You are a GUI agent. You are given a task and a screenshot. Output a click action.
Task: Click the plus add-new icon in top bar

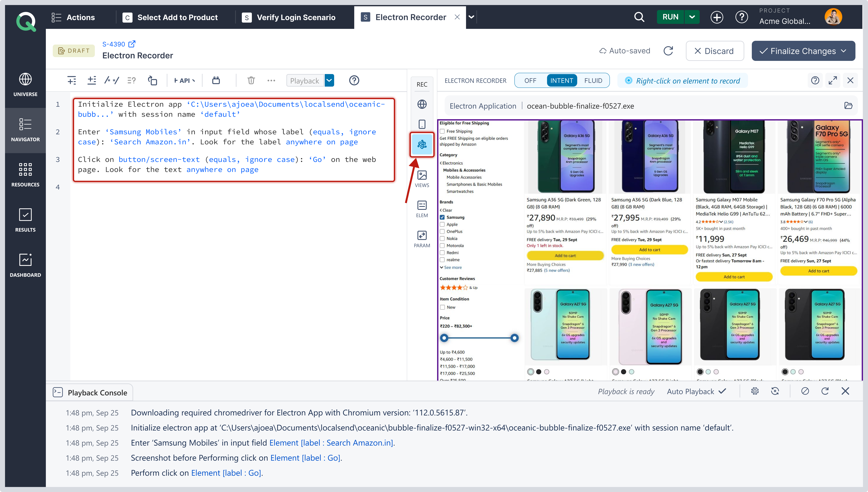716,17
